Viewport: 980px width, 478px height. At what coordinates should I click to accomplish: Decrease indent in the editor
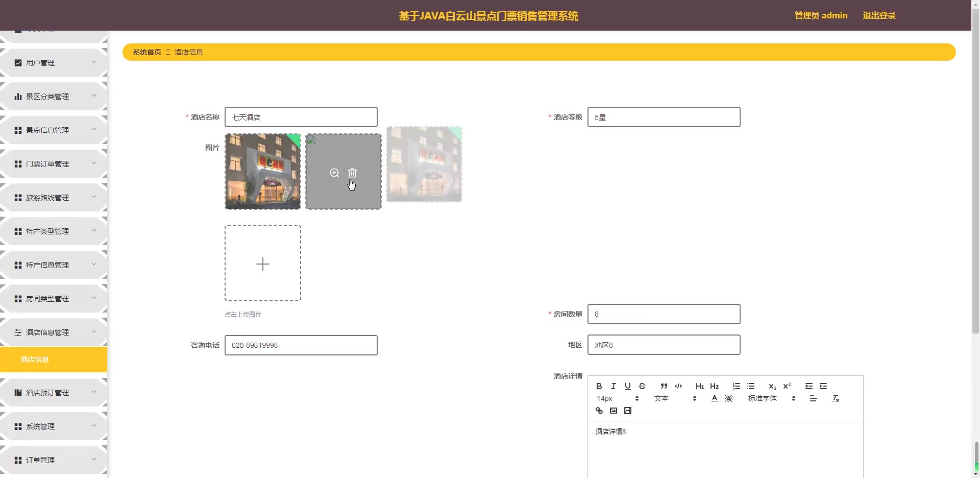pos(808,386)
